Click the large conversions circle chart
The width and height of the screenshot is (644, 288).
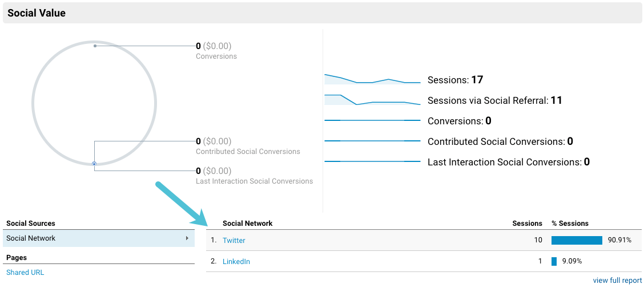click(33, 103)
